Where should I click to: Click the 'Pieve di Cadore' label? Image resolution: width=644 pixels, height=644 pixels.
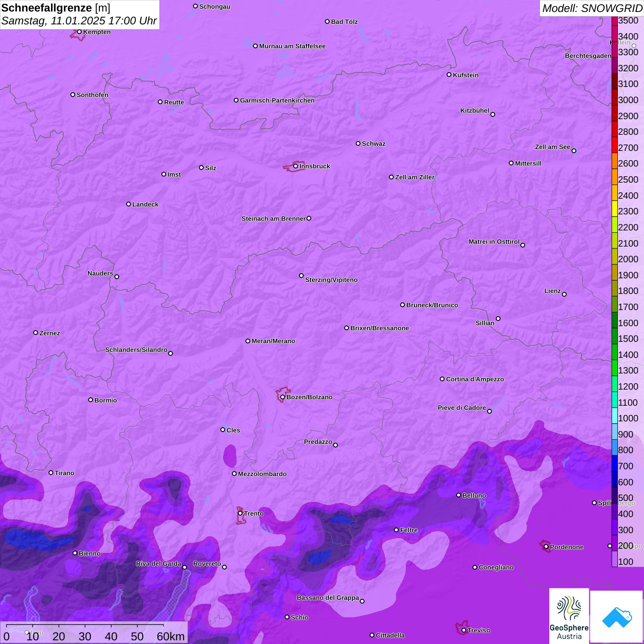pyautogui.click(x=462, y=408)
